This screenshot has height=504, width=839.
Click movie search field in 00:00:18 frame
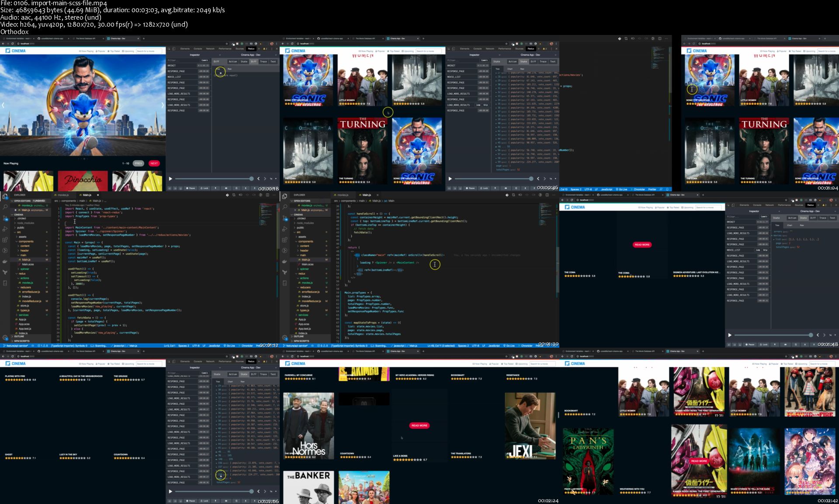pos(149,51)
